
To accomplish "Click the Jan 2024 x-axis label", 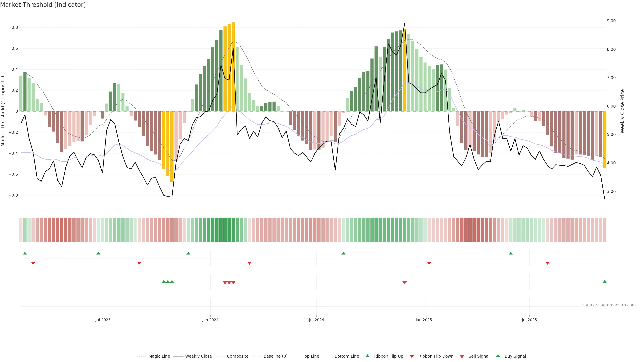I will pos(210,320).
